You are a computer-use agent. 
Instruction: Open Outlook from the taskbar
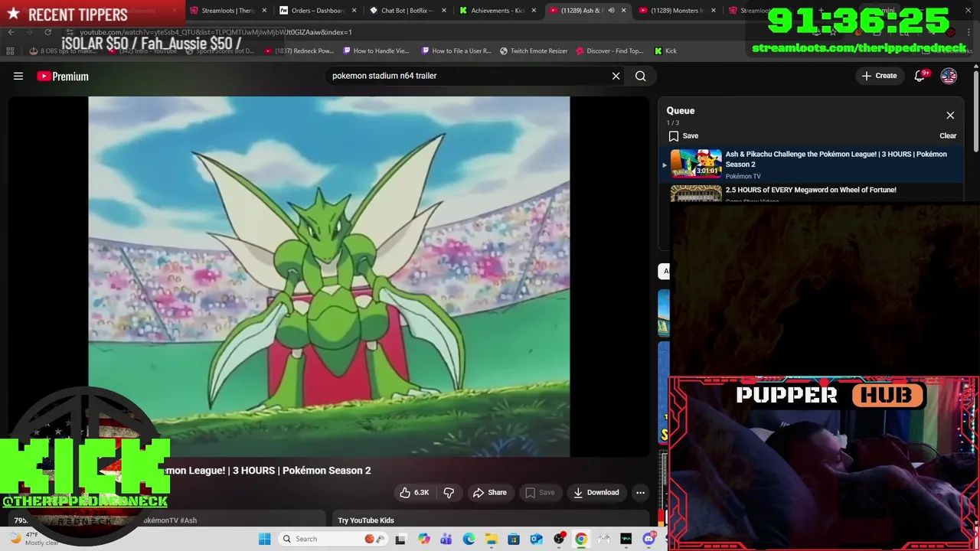536,539
